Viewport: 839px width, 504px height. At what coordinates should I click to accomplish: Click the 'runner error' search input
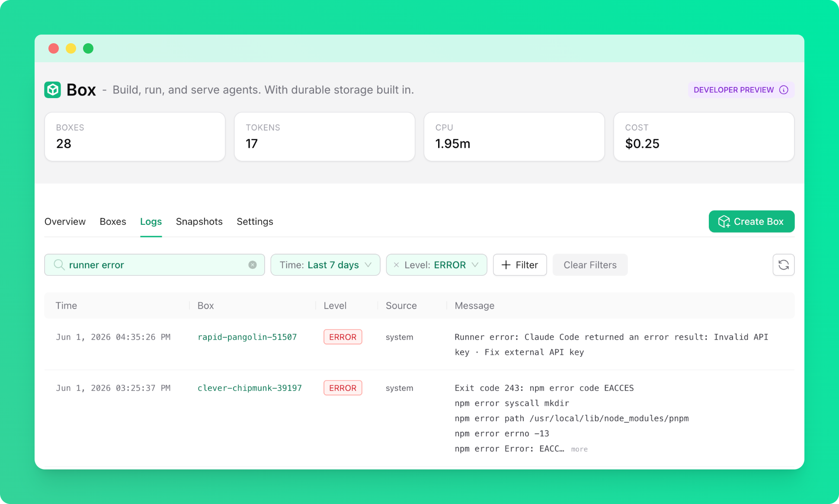[154, 265]
